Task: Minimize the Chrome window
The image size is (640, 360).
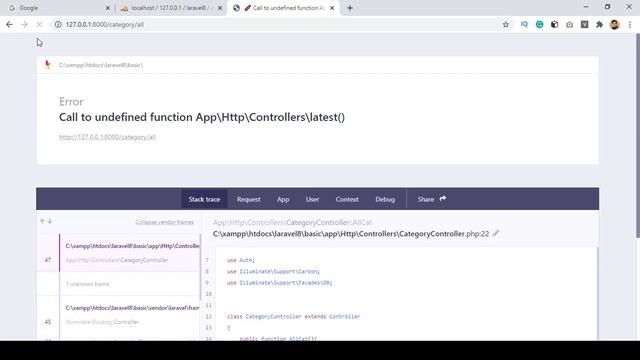Action: 586,7
